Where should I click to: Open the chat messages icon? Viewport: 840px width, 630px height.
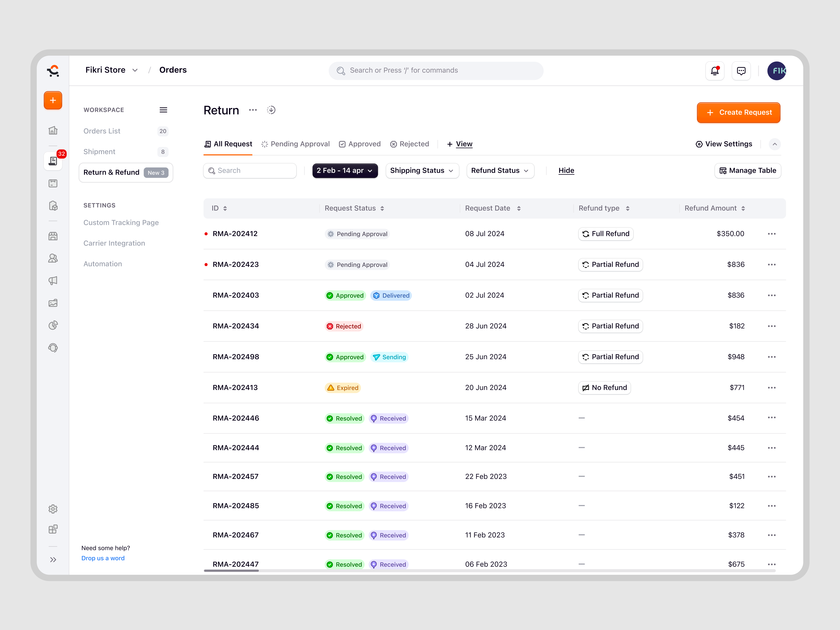point(741,71)
